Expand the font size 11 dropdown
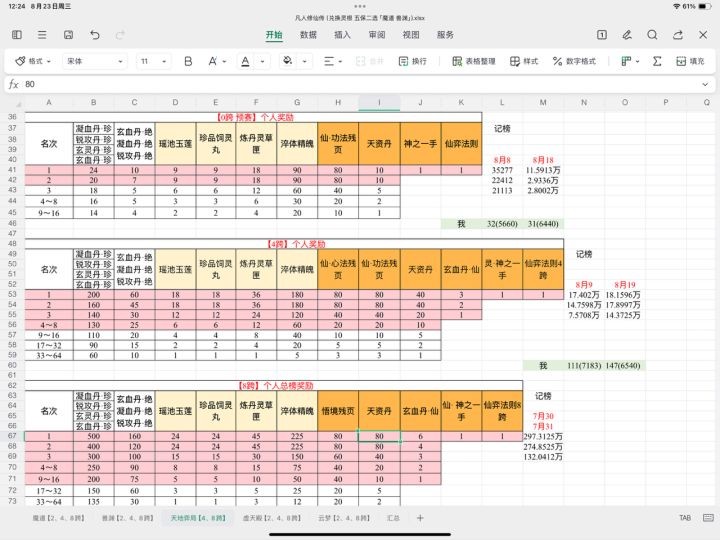Viewport: 720px width, 540px height. (154, 61)
